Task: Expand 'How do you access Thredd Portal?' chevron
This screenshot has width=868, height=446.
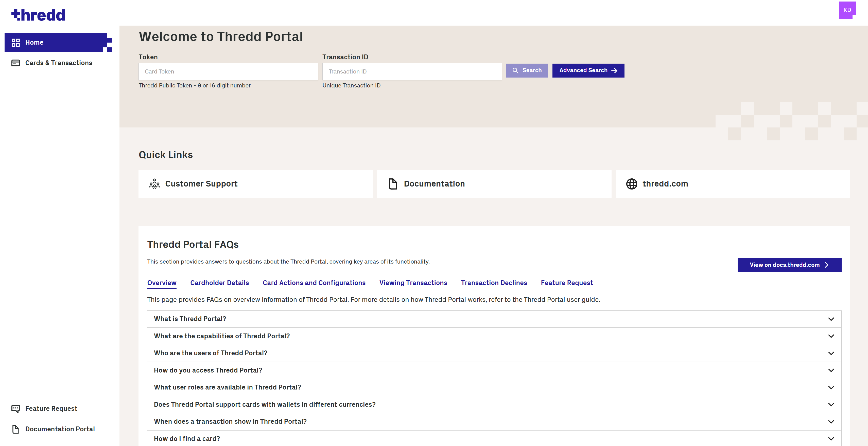Action: click(x=831, y=370)
